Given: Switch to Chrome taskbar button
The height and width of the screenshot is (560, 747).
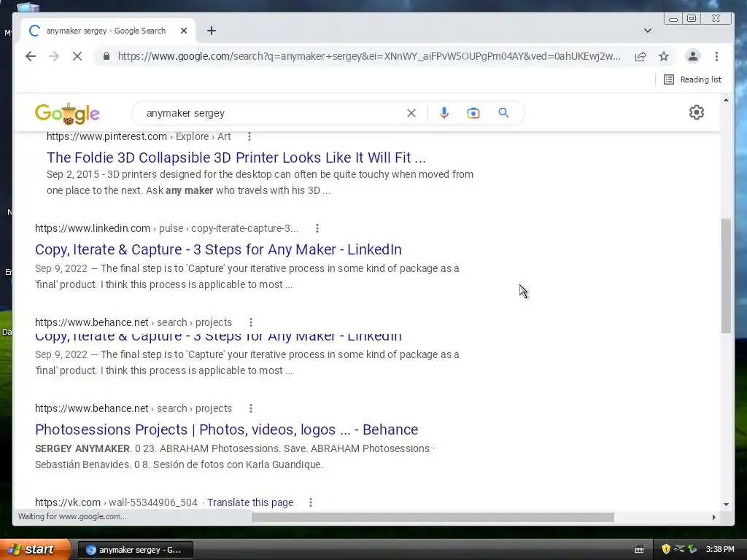Looking at the screenshot, I should [x=135, y=550].
